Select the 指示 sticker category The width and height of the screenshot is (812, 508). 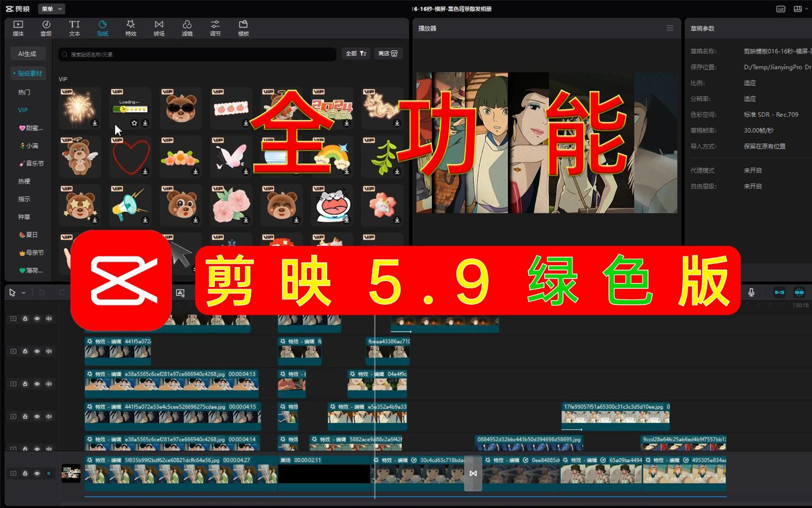(24, 199)
